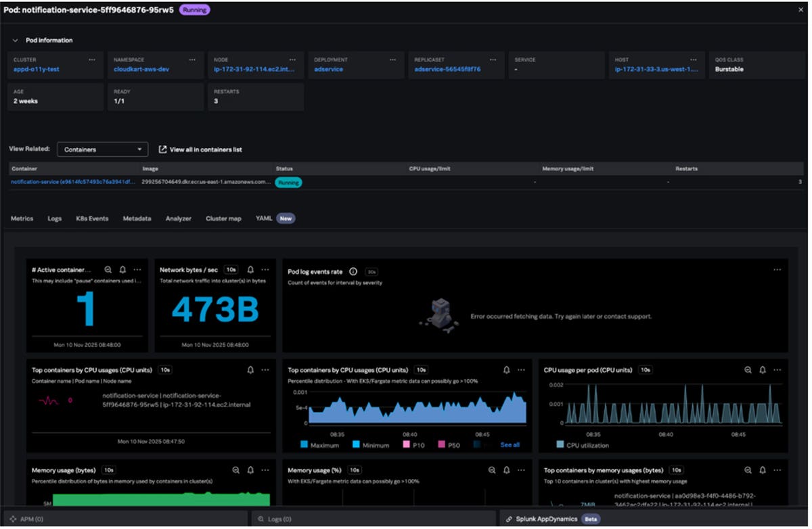Open the View Related Containers dropdown
The image size is (812, 529).
pos(102,149)
